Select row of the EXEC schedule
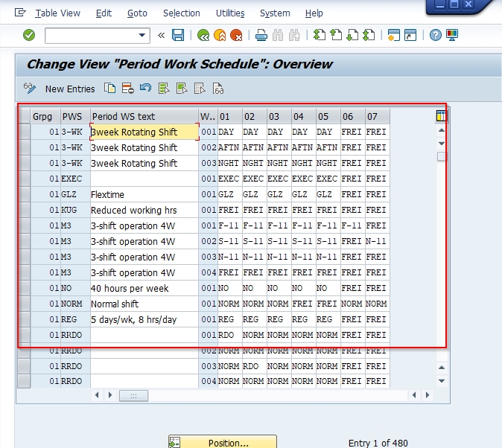502x448 pixels. (x=24, y=179)
